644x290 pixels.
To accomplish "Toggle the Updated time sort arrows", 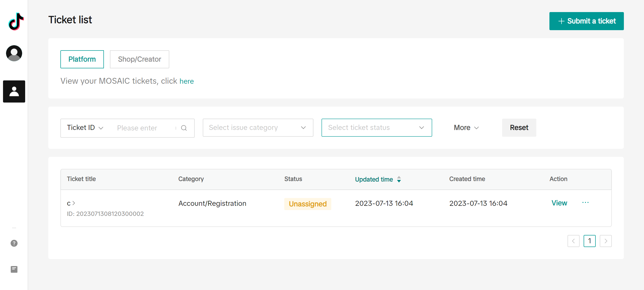I will point(399,179).
